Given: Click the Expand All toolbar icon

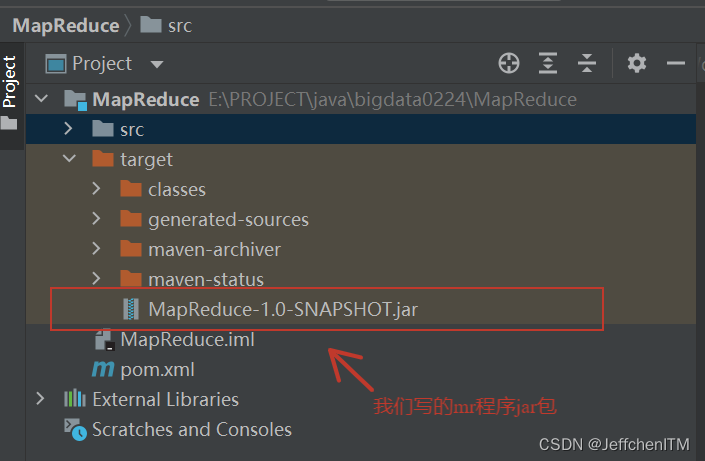Looking at the screenshot, I should click(x=548, y=63).
